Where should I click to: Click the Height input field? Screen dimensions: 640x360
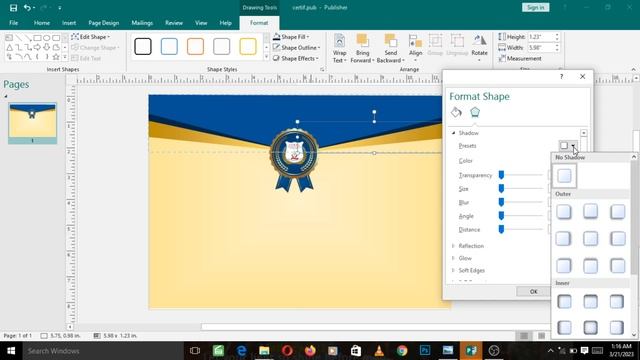tap(540, 37)
